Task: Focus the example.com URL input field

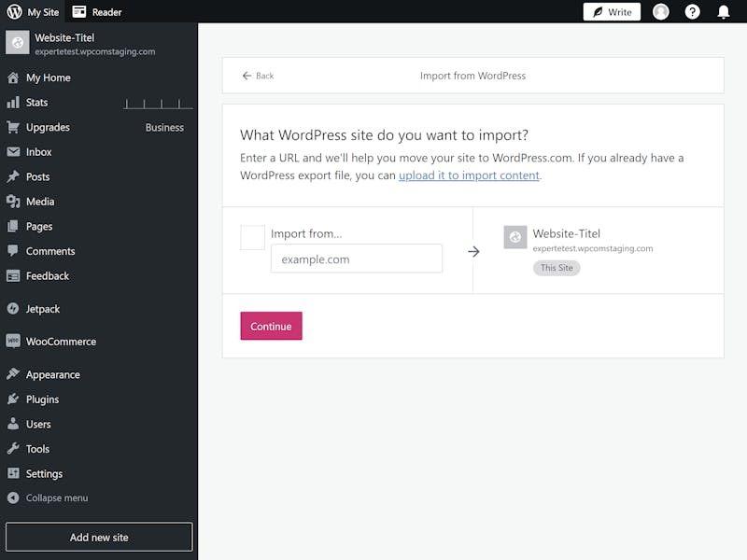Action: 357,259
